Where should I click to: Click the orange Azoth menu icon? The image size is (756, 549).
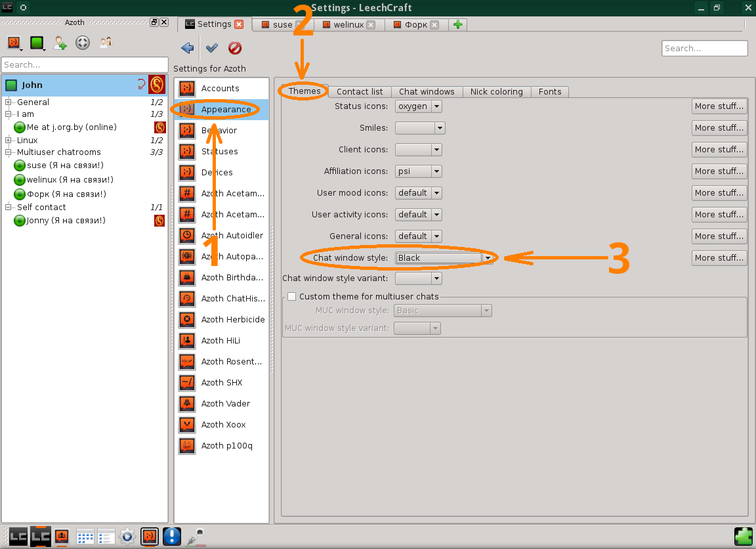pos(14,43)
